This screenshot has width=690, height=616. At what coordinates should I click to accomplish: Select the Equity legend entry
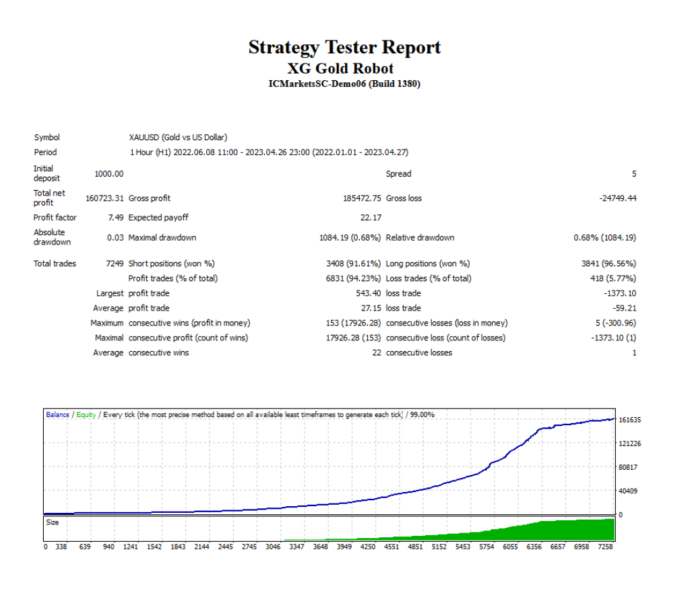[85, 415]
